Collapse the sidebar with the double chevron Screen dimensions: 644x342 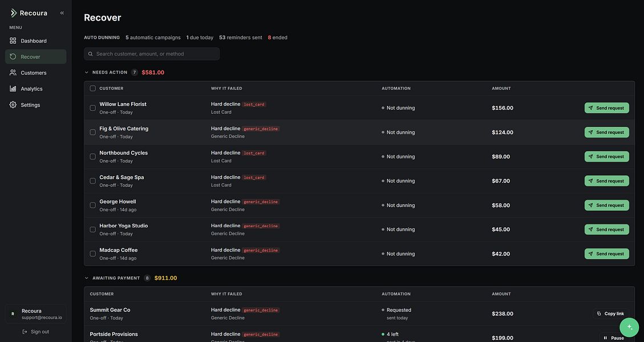pos(62,13)
